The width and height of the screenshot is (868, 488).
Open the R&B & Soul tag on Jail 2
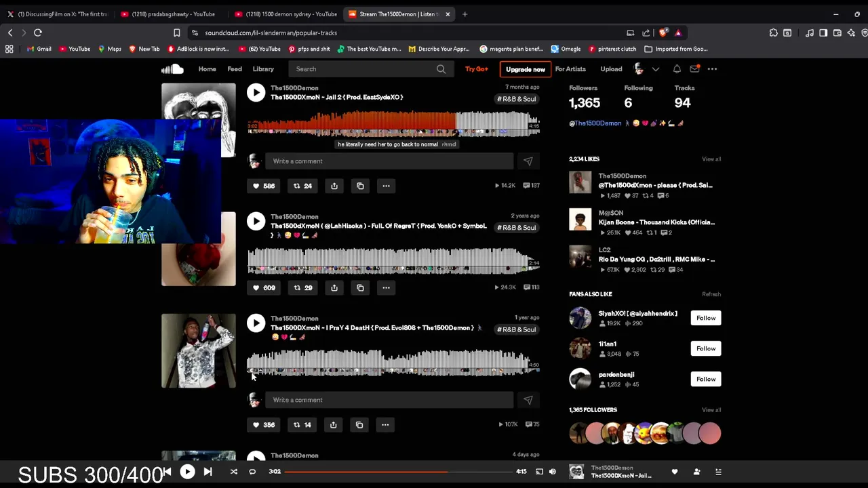(517, 99)
